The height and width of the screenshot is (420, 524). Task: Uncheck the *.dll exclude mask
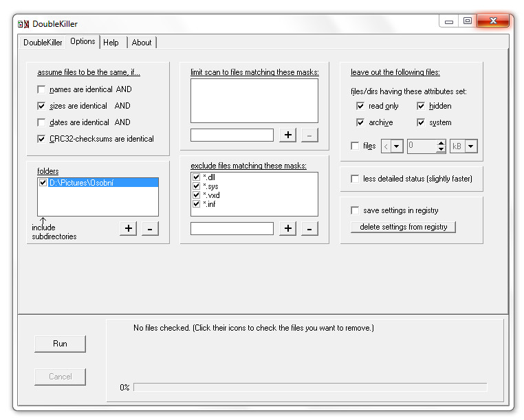pos(196,177)
